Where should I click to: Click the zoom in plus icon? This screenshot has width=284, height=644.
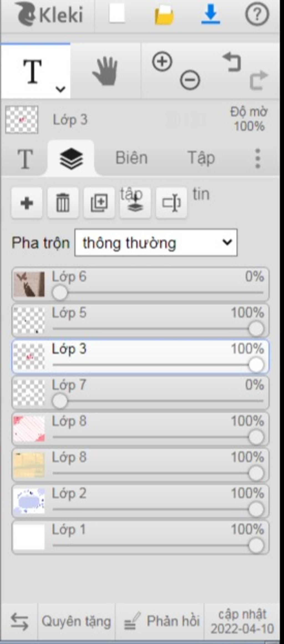click(x=162, y=61)
